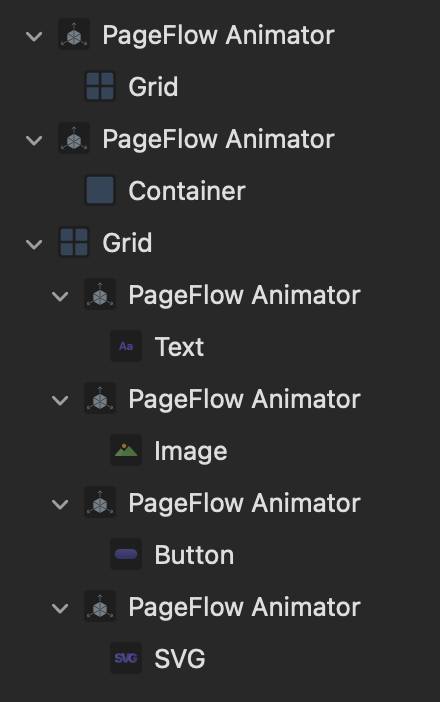Collapse the PageFlow Animator above Image
The height and width of the screenshot is (702, 440).
pos(60,400)
